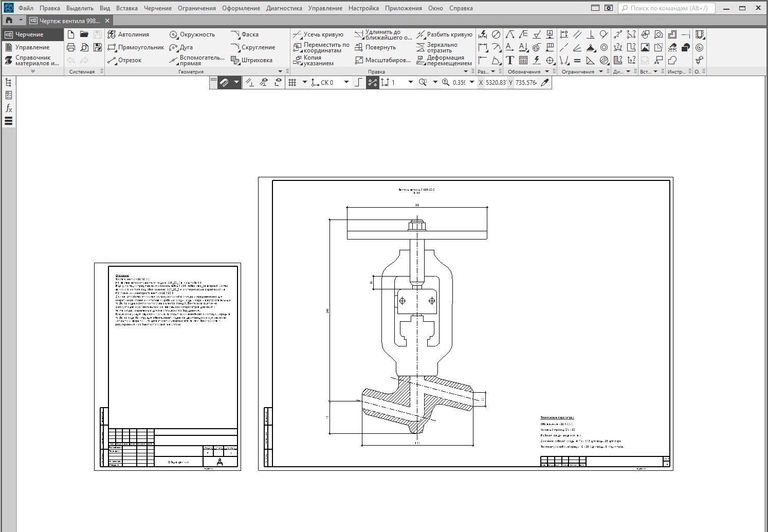Activate the Штриховка hatch tool
Screen dimensions: 768x532
click(252, 60)
